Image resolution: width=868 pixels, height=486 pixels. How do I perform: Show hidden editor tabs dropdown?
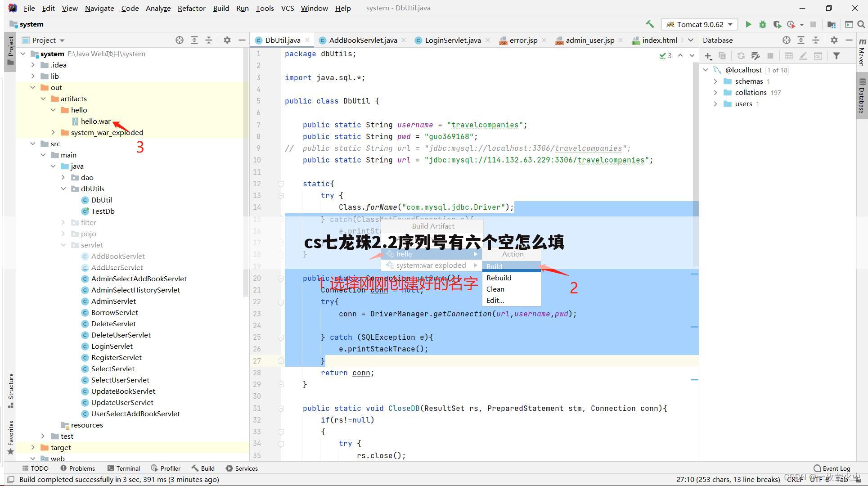[691, 40]
